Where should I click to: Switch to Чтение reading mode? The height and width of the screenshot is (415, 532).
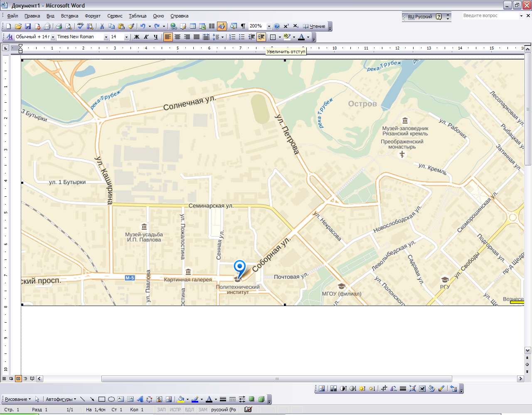pyautogui.click(x=314, y=26)
